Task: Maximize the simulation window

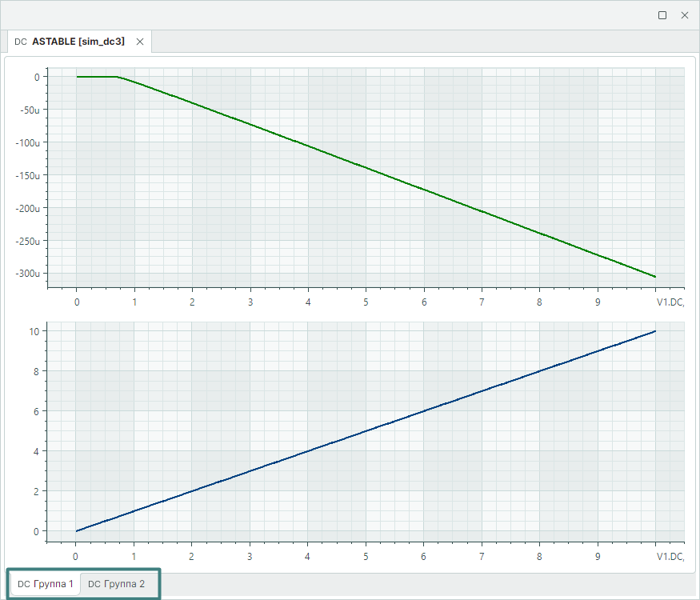Action: click(662, 15)
